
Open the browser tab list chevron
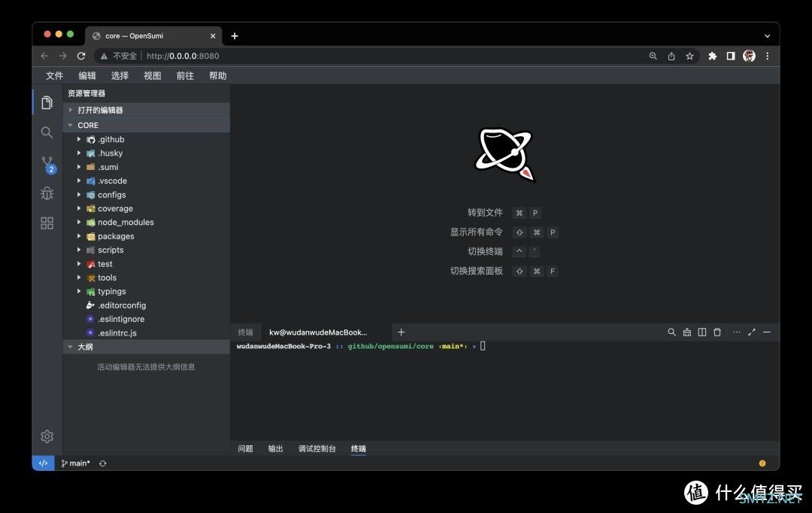tap(768, 36)
